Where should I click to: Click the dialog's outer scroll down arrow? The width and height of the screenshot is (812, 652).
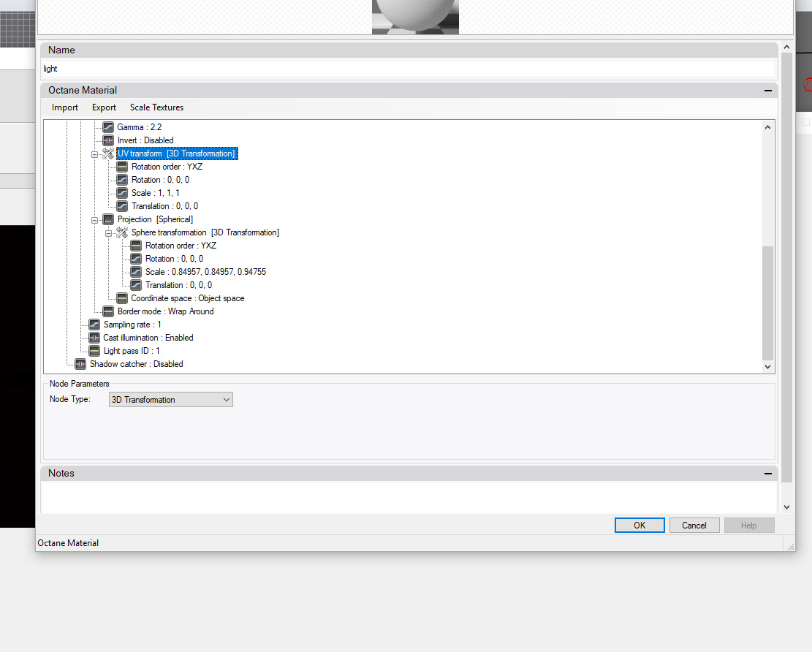(x=786, y=507)
